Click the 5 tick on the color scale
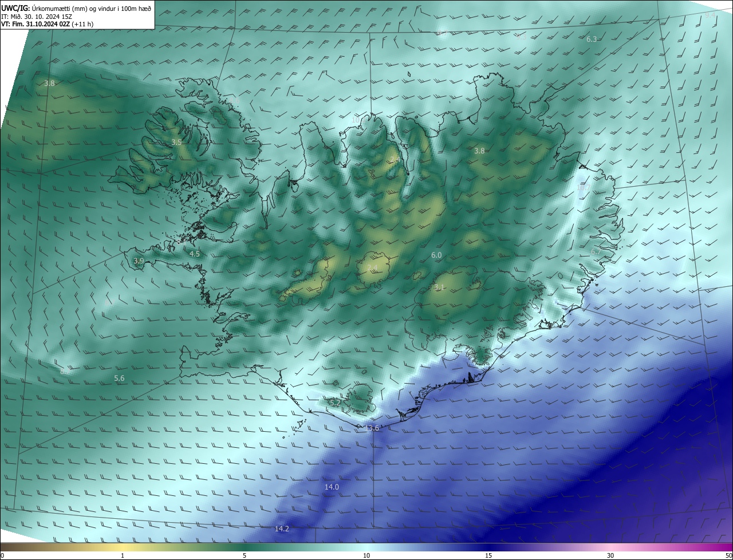733x560 pixels. pos(245,555)
